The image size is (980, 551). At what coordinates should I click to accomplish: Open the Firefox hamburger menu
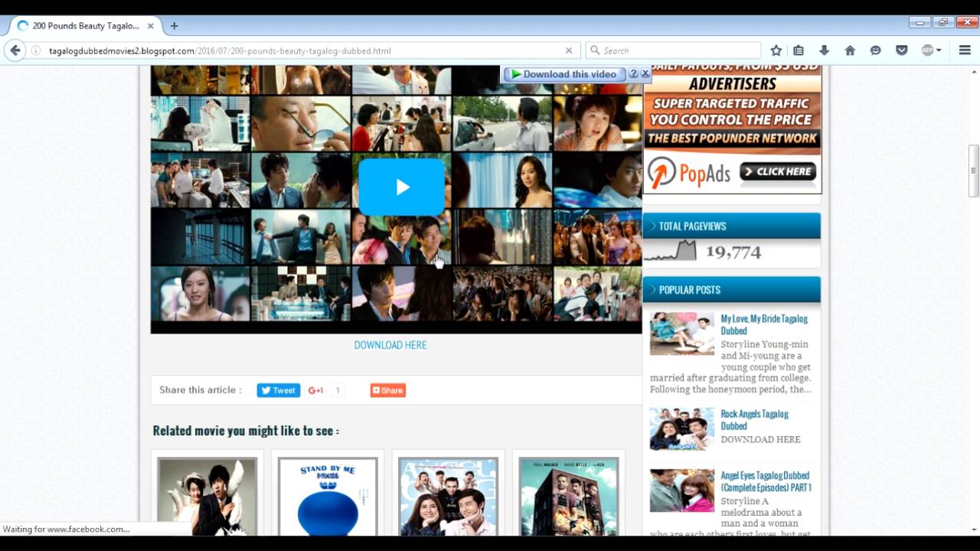965,51
